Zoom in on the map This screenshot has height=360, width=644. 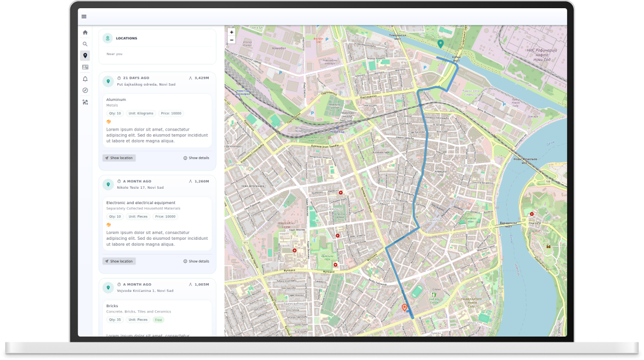point(232,32)
